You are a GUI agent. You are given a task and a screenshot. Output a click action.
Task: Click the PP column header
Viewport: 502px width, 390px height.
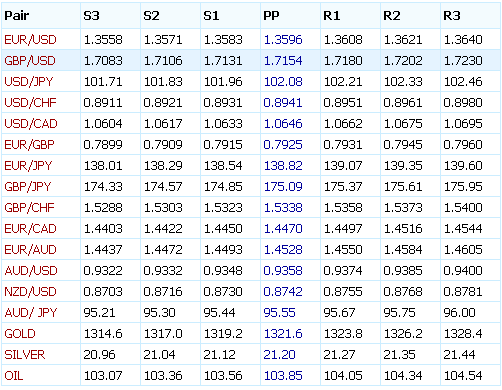[271, 16]
